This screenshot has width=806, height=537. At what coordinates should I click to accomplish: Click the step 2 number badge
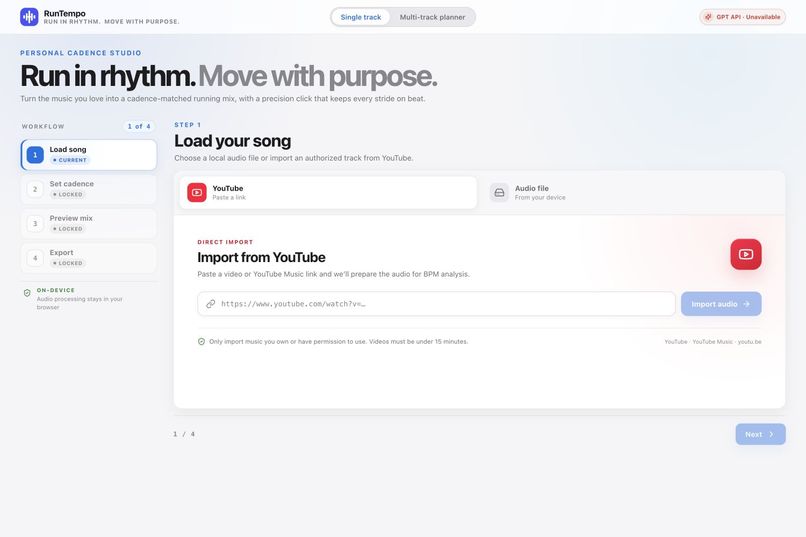tap(35, 189)
